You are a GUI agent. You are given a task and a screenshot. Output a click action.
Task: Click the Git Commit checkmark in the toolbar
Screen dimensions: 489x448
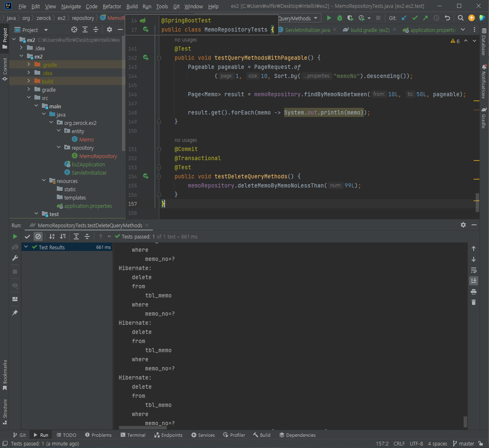[x=415, y=18]
